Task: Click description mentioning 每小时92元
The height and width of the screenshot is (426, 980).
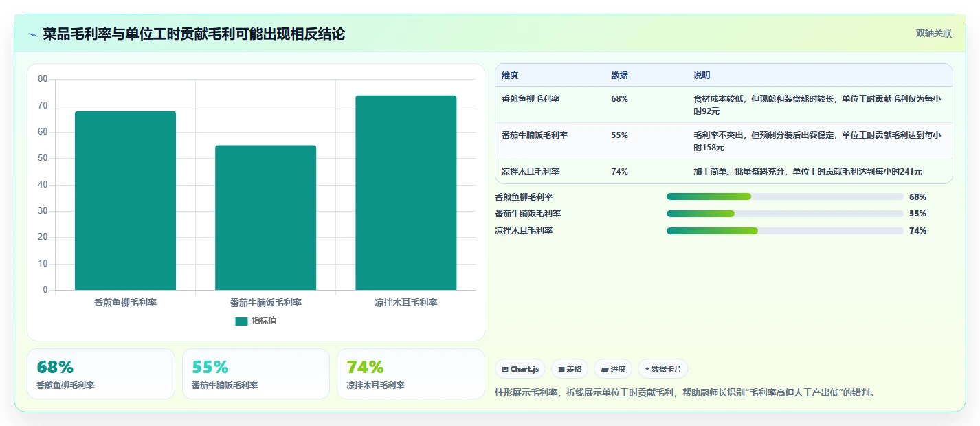Action: tap(817, 105)
